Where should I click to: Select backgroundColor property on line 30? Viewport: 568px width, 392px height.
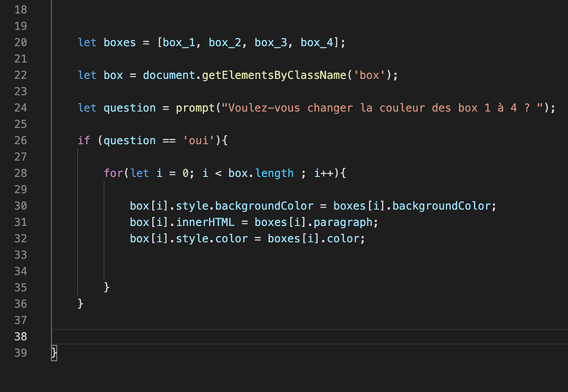[264, 205]
